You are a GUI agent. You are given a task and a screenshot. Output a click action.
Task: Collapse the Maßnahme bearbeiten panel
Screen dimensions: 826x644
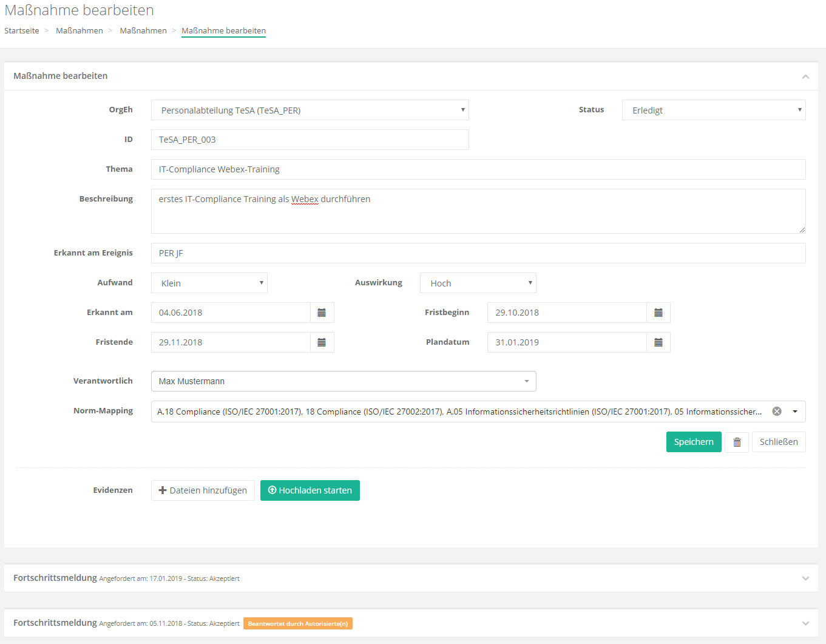coord(805,76)
